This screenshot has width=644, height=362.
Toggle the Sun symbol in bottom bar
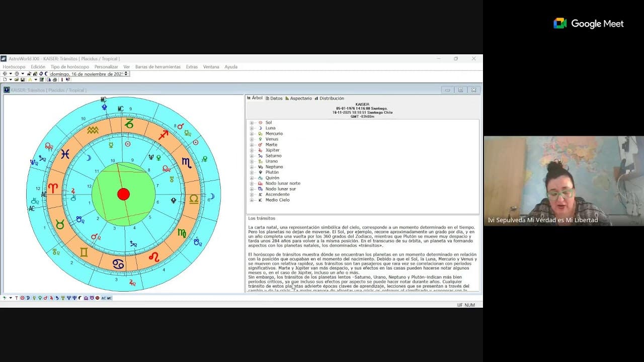click(22, 298)
